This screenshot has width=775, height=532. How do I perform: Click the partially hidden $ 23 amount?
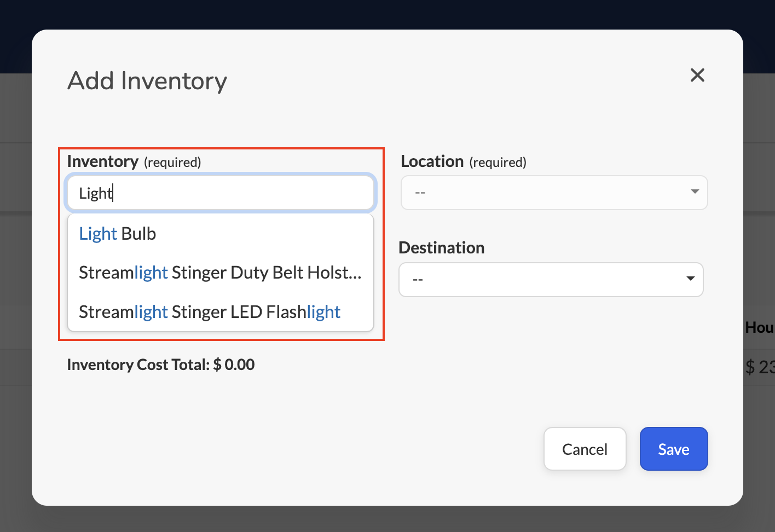pyautogui.click(x=760, y=367)
